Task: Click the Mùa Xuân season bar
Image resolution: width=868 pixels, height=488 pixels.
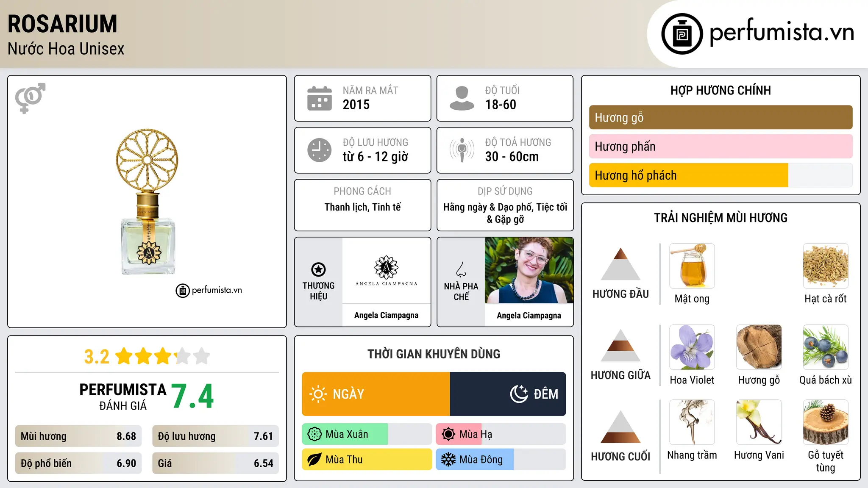Action: pyautogui.click(x=367, y=434)
